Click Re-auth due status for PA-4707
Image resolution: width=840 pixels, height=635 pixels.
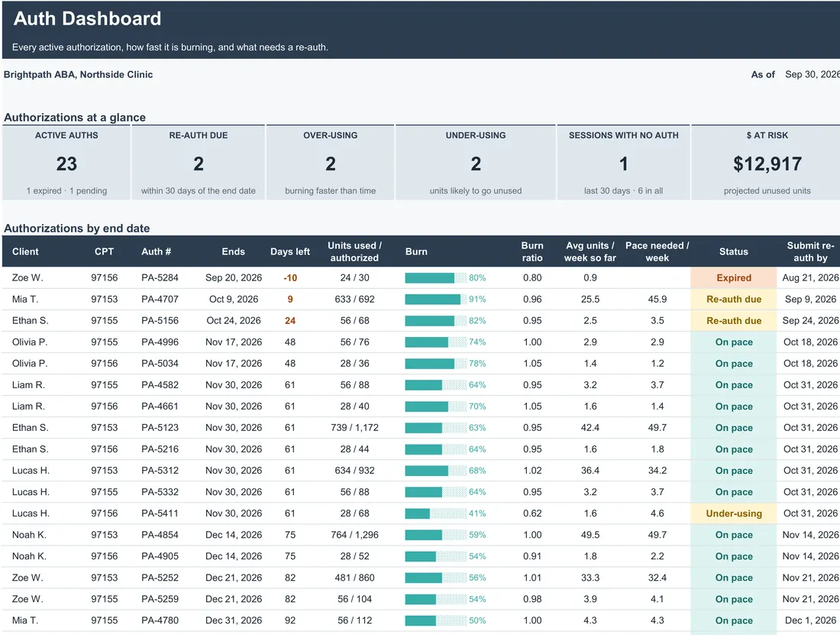(734, 299)
